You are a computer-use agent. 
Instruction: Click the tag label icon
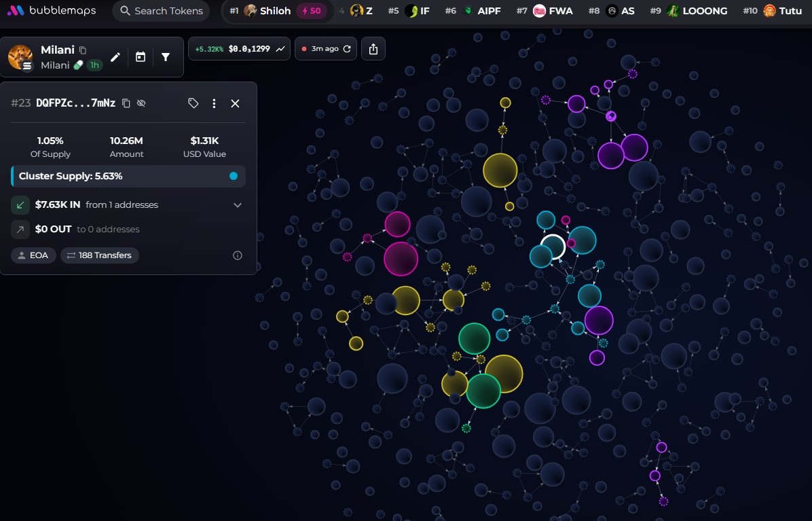click(193, 103)
